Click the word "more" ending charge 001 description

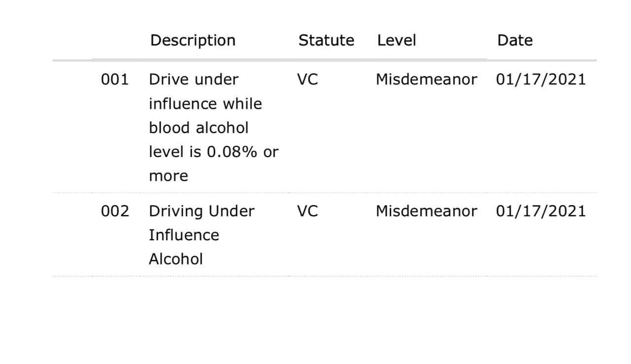pos(168,176)
